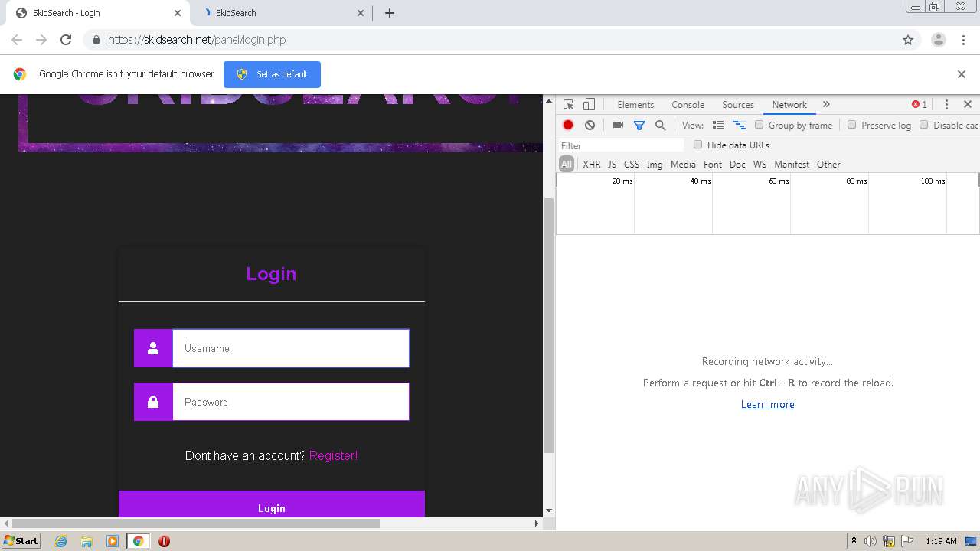Switch to the Console tab
980x551 pixels.
(688, 105)
